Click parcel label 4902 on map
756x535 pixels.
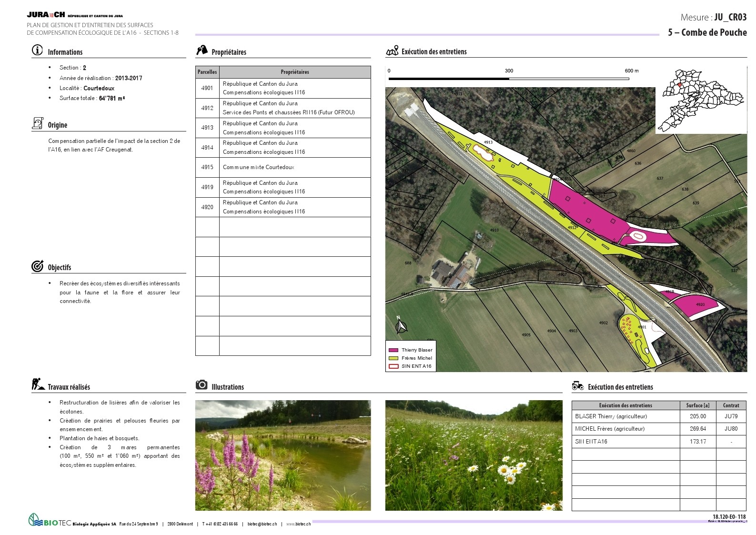604,323
